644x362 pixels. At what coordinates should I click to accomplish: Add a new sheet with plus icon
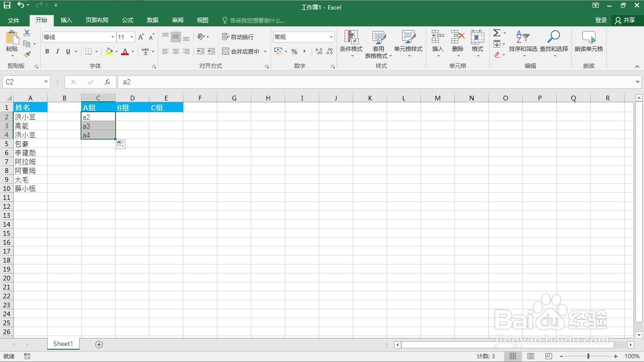[x=99, y=345]
